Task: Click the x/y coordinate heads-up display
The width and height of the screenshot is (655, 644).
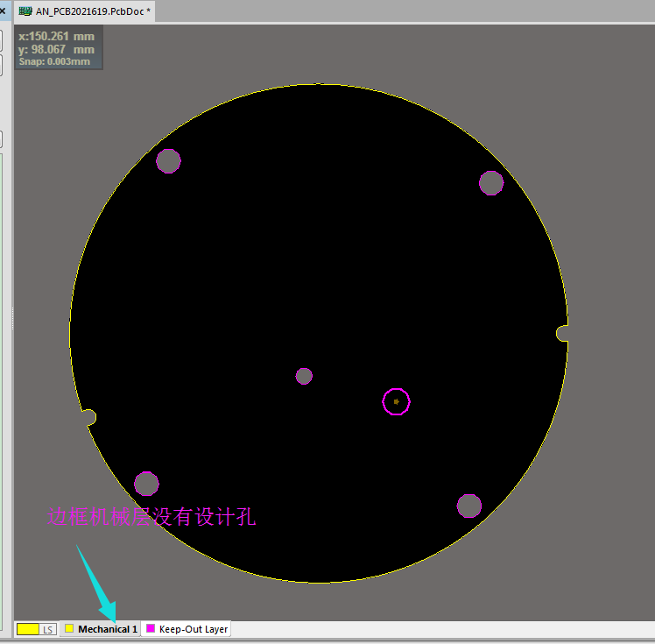Action: (59, 48)
